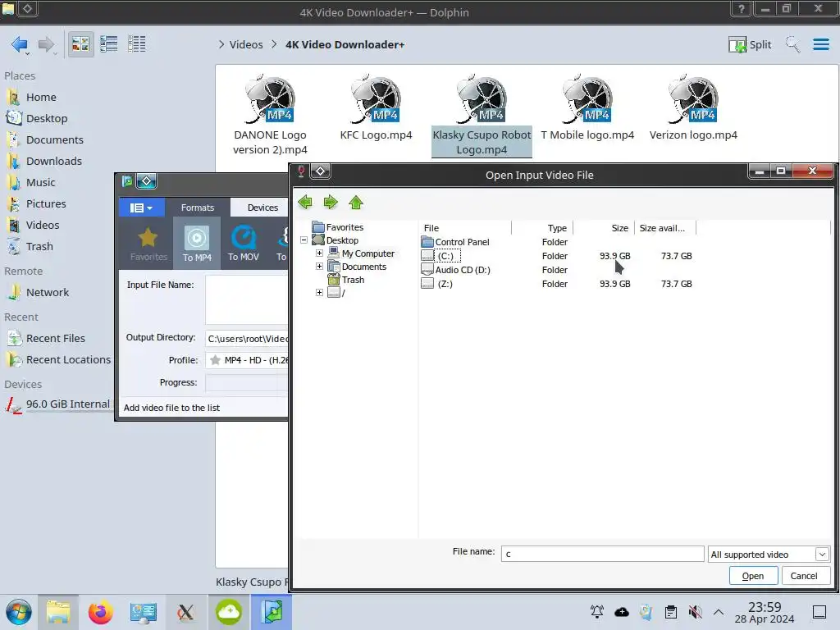Click File name input field
The width and height of the screenshot is (840, 630).
(x=602, y=554)
